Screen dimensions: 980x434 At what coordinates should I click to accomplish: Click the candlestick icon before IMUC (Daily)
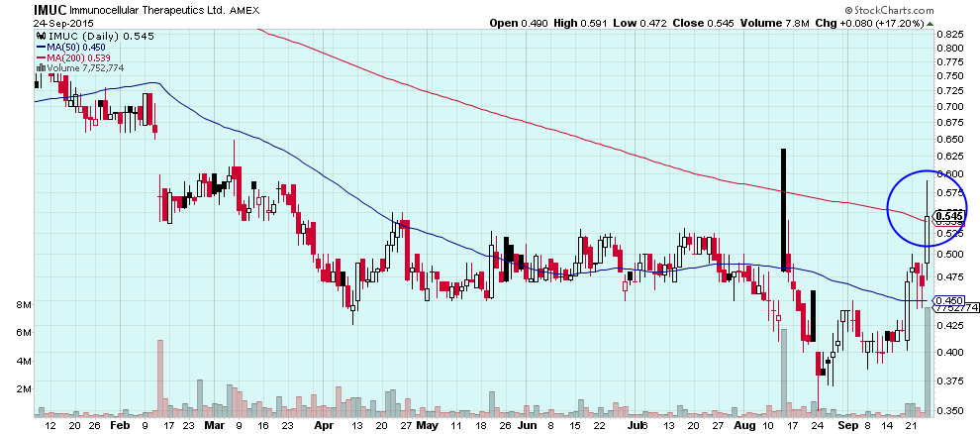40,37
